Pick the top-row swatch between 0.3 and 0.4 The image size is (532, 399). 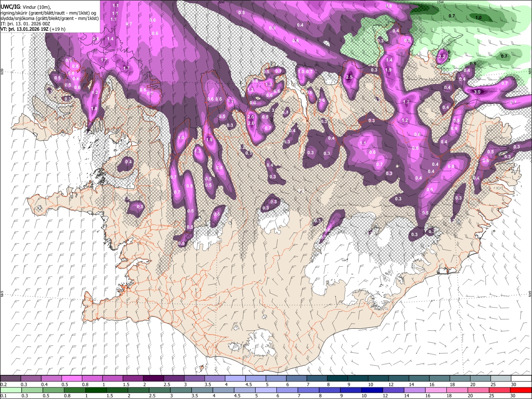31,378
